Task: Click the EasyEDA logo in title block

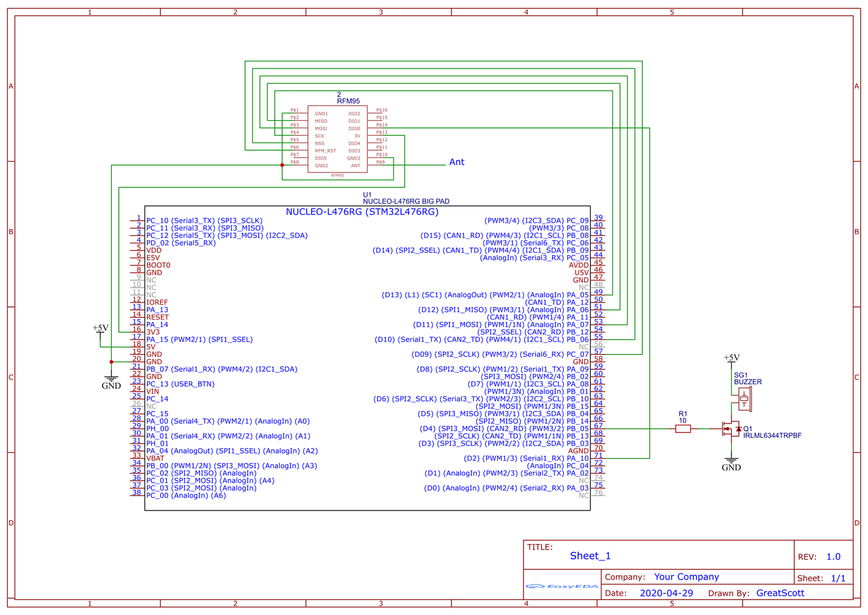Action: tap(561, 586)
